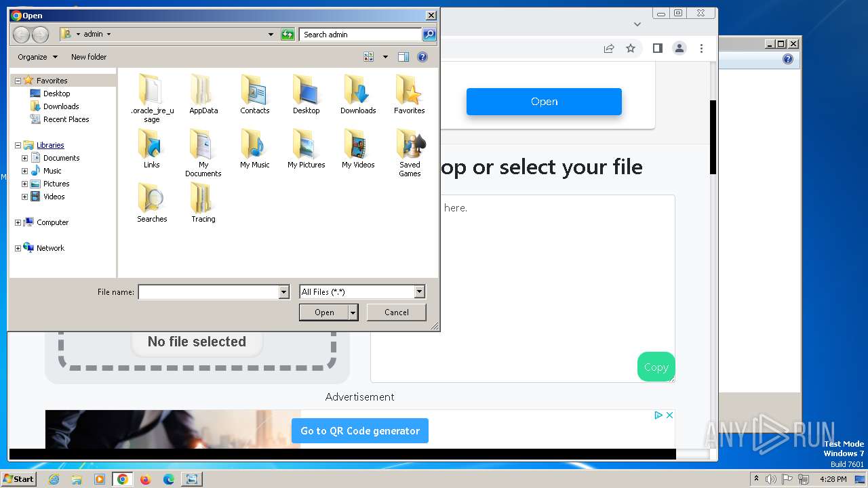
Task: Select Downloads under Favorites in sidebar
Action: coord(54,106)
